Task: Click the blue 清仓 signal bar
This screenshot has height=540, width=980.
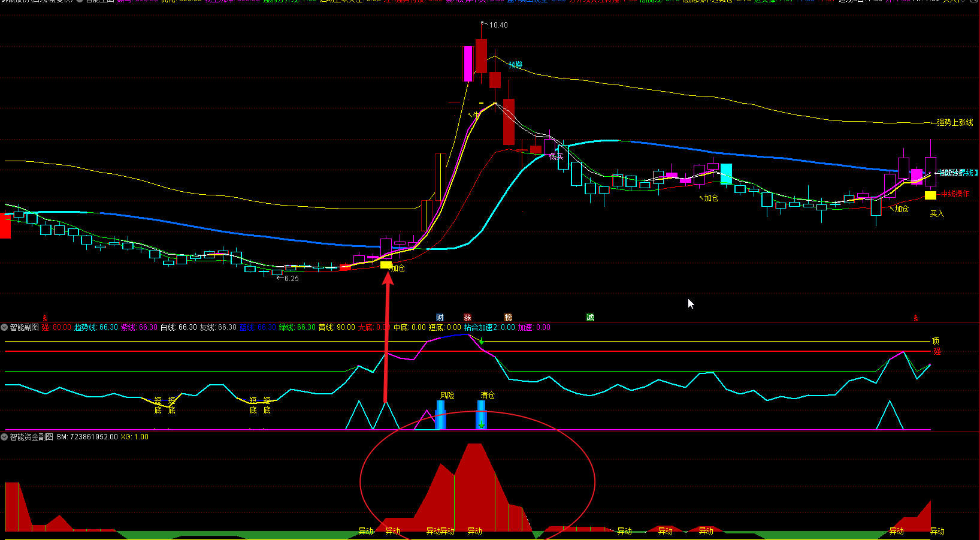Action: [481, 414]
